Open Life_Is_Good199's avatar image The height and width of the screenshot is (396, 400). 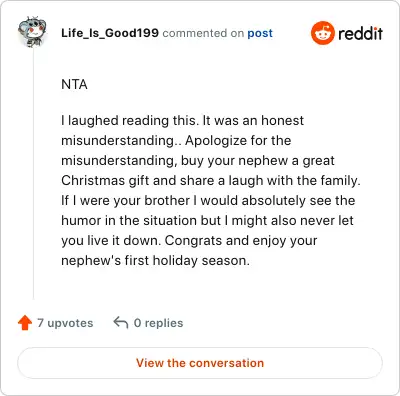[32, 32]
